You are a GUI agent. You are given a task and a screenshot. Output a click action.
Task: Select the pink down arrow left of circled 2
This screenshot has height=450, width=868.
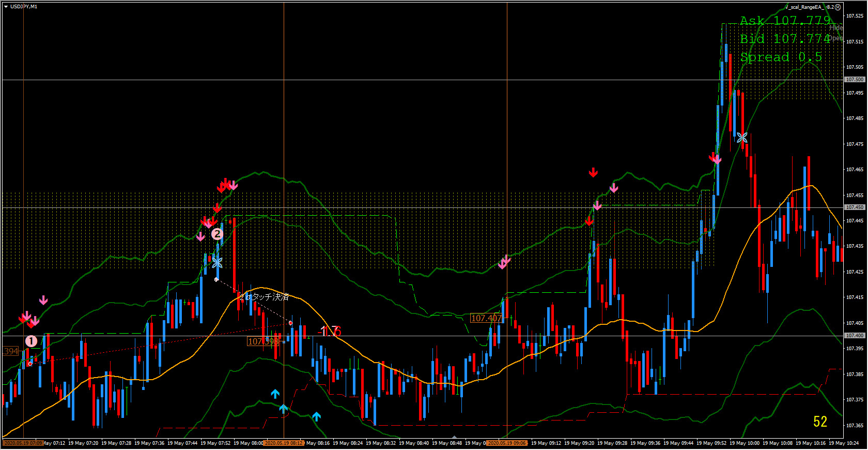point(200,237)
